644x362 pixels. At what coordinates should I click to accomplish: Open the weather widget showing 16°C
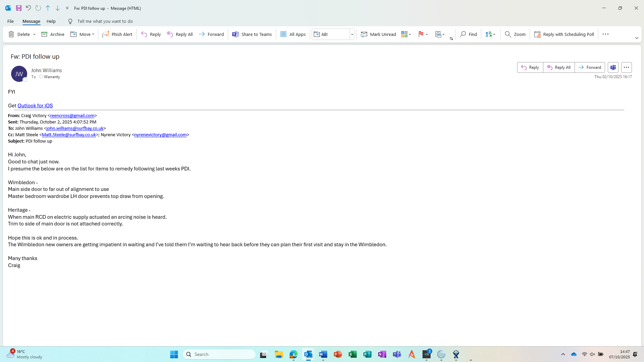24,354
